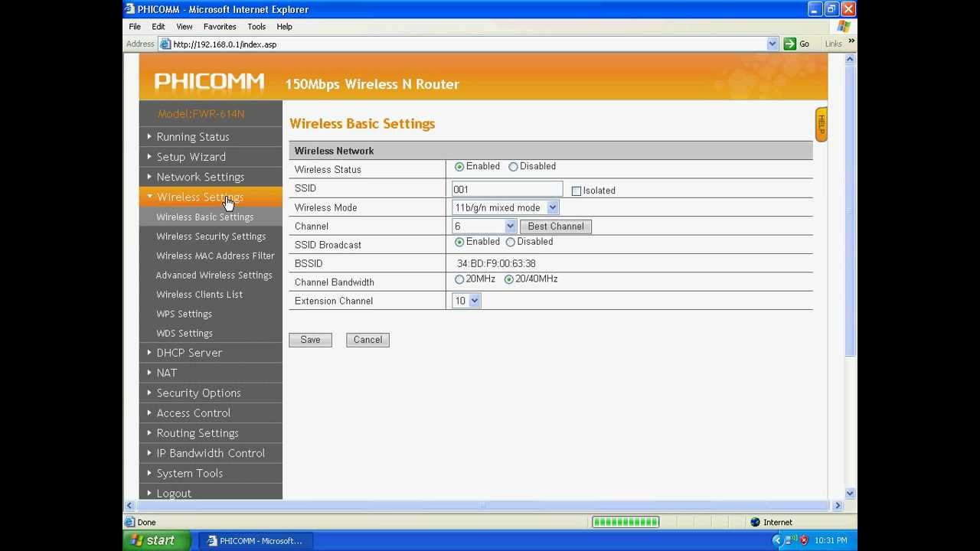Viewport: 980px width, 551px height.
Task: Click the PHICOMM logo
Action: (x=209, y=82)
